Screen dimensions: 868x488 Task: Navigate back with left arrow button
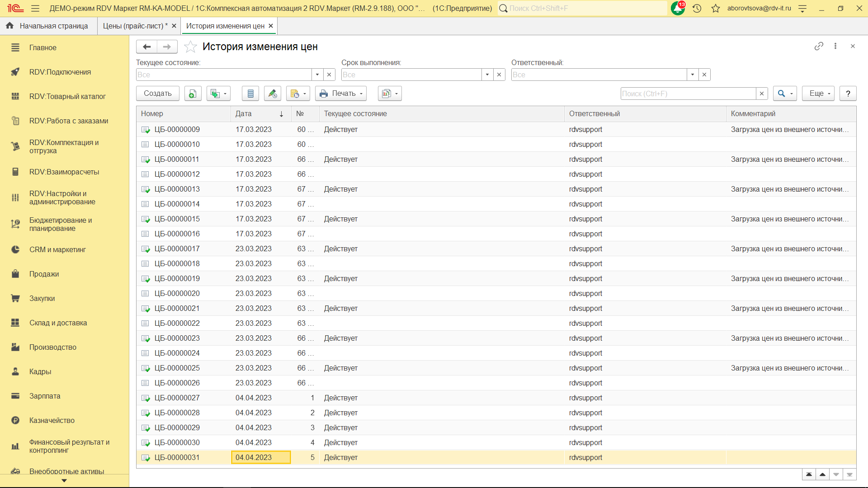point(146,47)
